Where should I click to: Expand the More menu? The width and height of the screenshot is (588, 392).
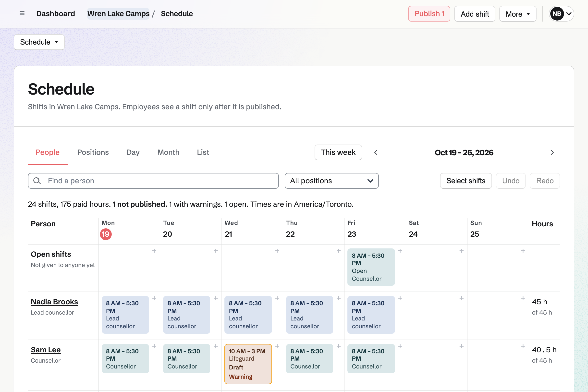pos(518,14)
